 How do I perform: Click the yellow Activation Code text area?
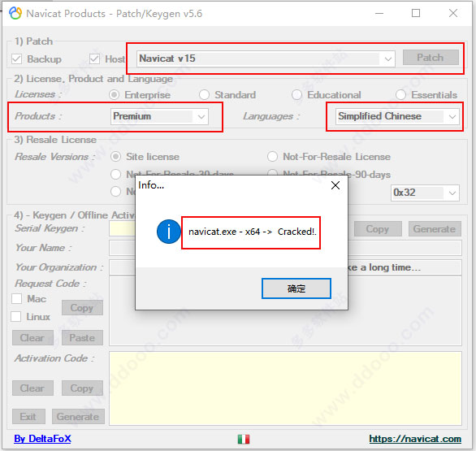pyautogui.click(x=285, y=388)
